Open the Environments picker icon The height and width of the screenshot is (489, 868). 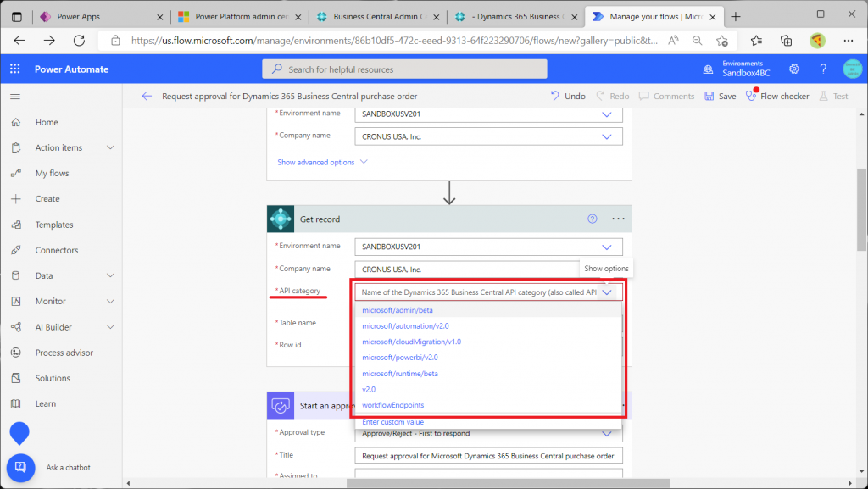708,69
